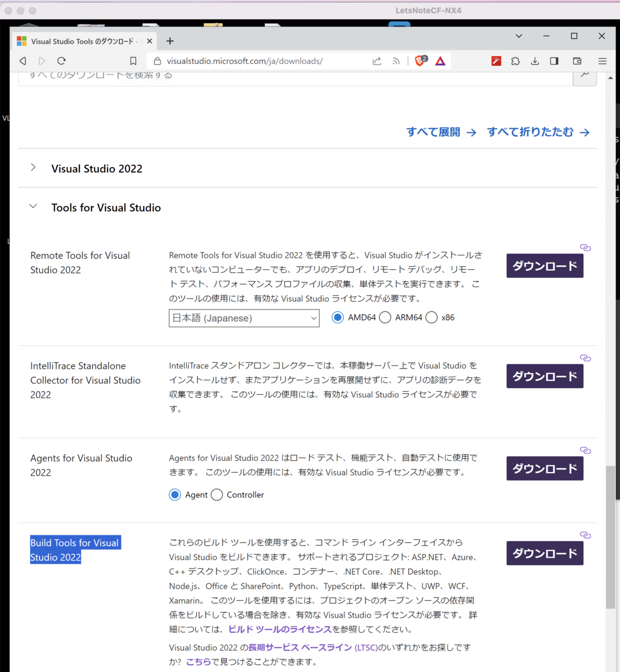The height and width of the screenshot is (672, 620).
Task: Open the RSS feed icon
Action: 396,61
